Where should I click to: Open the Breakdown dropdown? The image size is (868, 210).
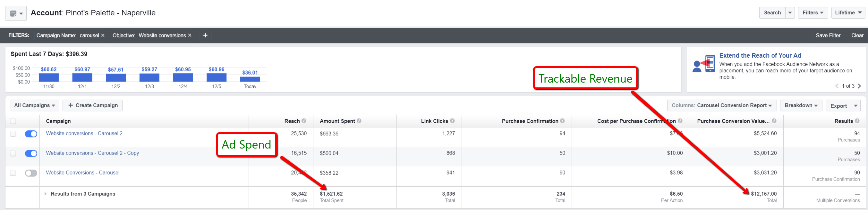pyautogui.click(x=801, y=105)
